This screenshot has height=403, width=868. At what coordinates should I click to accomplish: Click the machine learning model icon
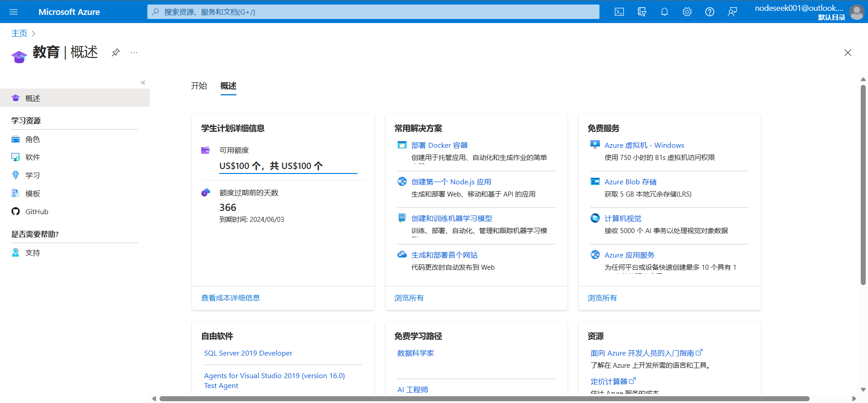pyautogui.click(x=402, y=218)
